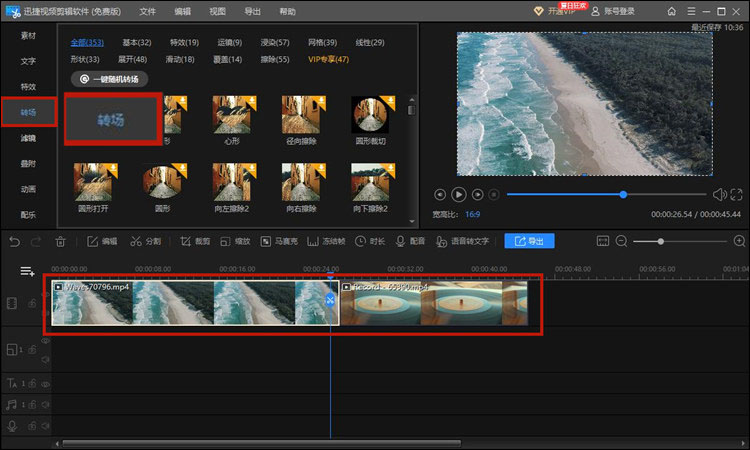Open the 导出 menu in menu bar
The image size is (750, 450).
click(252, 11)
